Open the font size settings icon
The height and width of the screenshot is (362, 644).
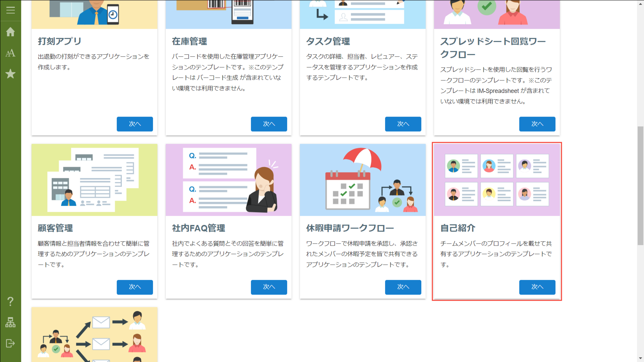click(10, 53)
